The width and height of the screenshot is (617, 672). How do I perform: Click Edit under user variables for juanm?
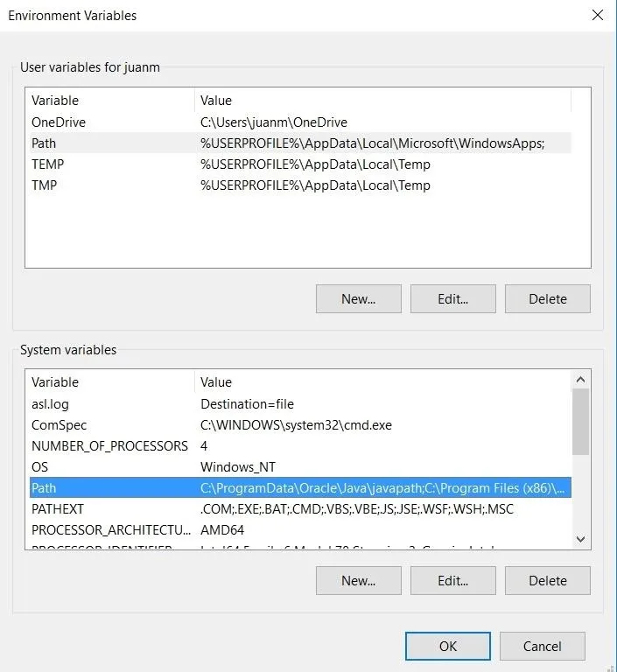[x=452, y=298]
